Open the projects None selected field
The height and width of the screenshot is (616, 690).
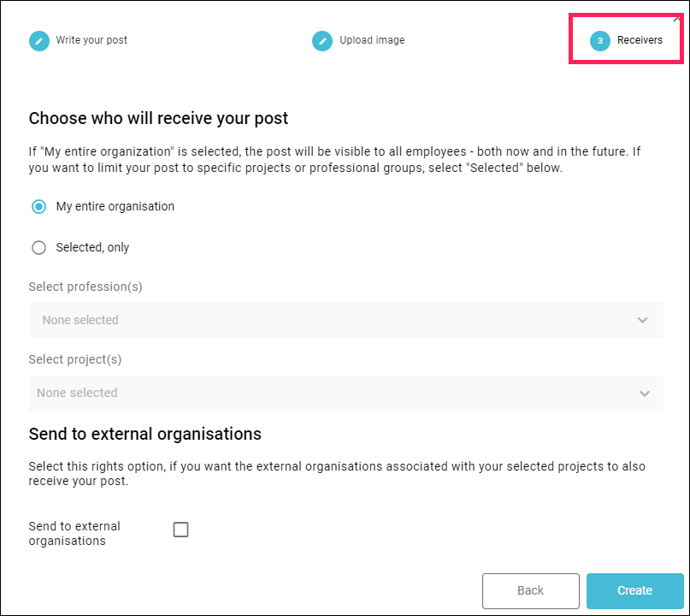(x=346, y=394)
